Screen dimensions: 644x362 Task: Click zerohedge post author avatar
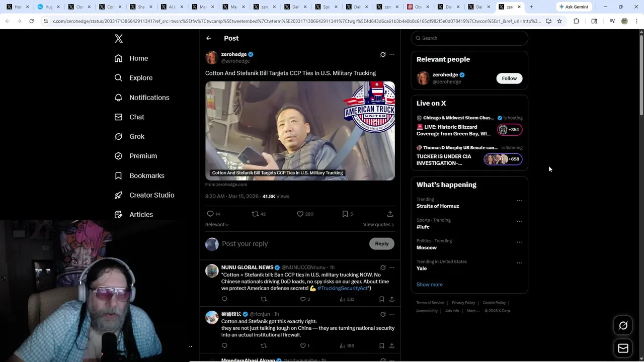tap(212, 58)
